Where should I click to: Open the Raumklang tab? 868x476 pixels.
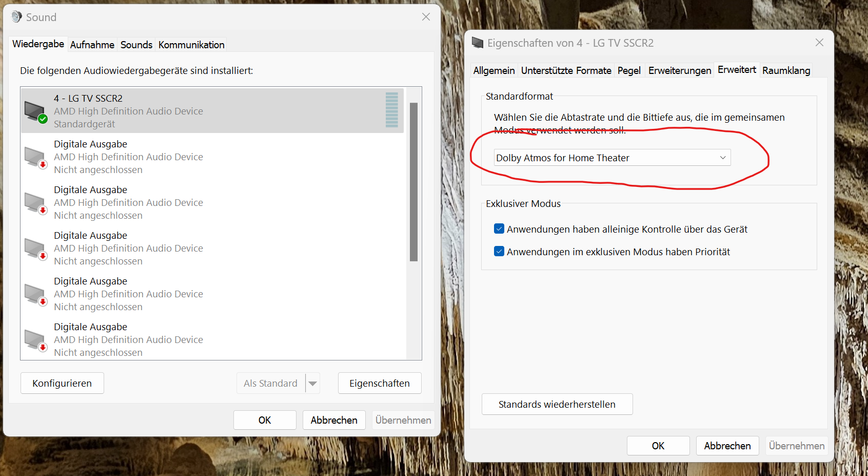pos(786,70)
